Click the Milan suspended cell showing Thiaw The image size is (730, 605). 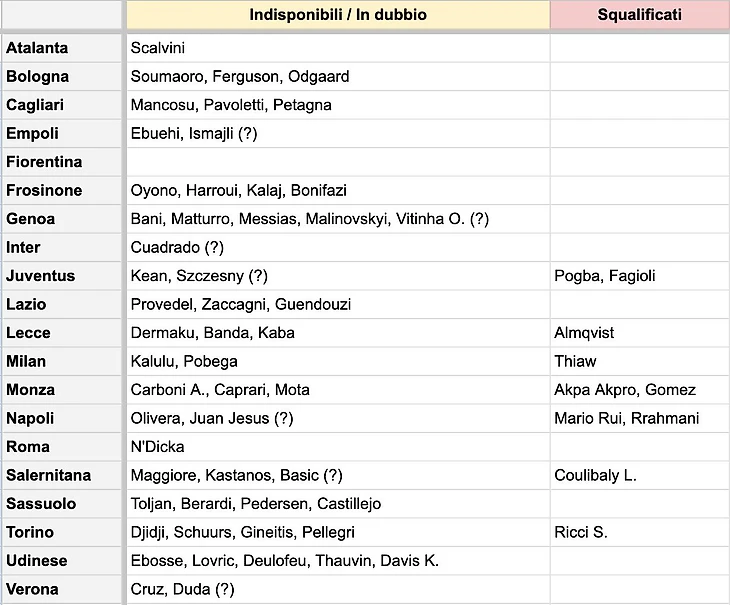point(640,361)
